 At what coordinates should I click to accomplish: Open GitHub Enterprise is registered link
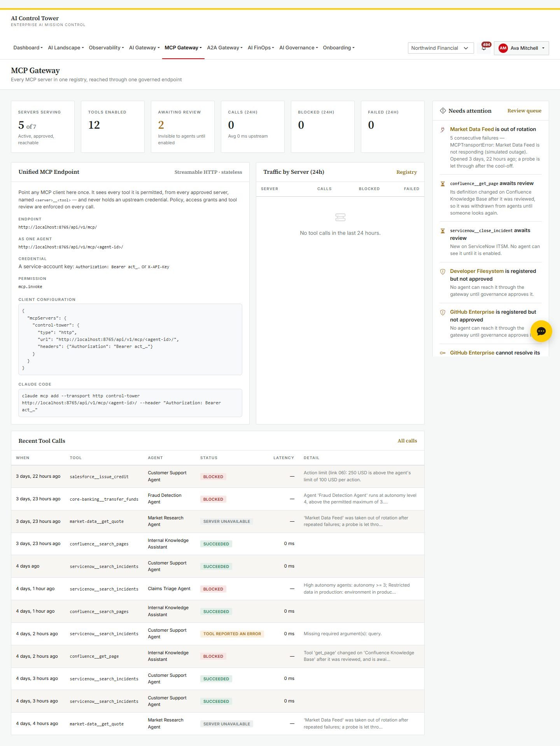(472, 312)
